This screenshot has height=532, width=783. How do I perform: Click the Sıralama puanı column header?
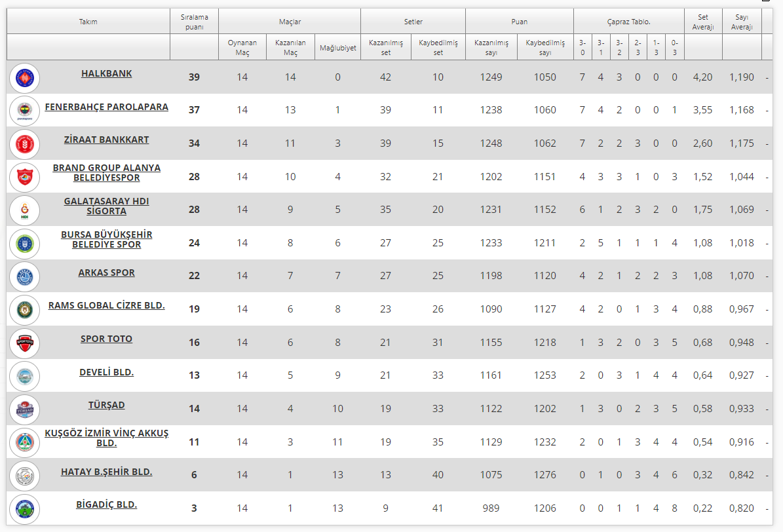click(x=193, y=22)
